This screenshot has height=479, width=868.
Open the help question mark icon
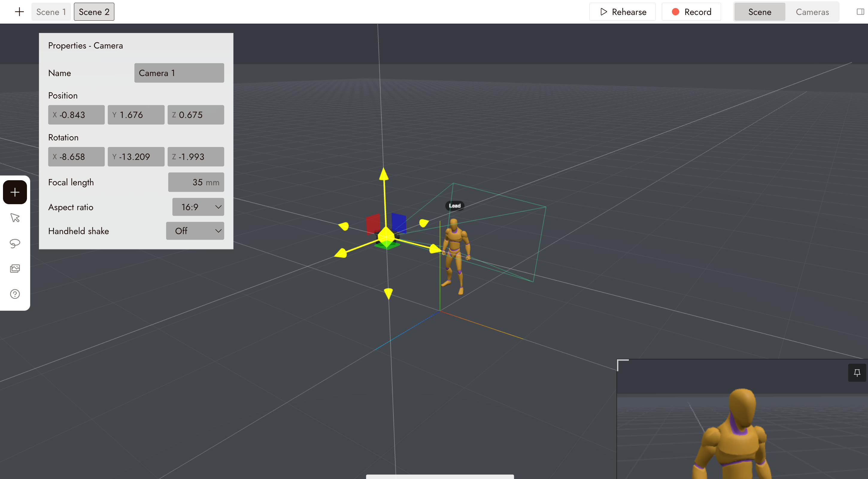click(15, 294)
